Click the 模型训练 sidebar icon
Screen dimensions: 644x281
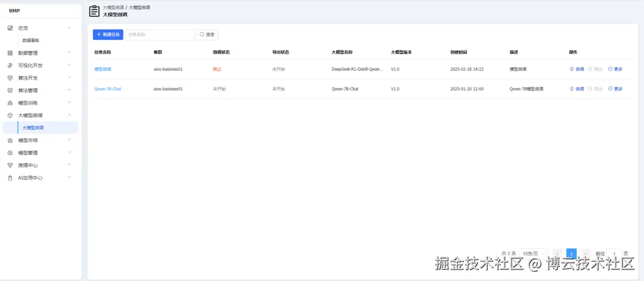(10, 103)
